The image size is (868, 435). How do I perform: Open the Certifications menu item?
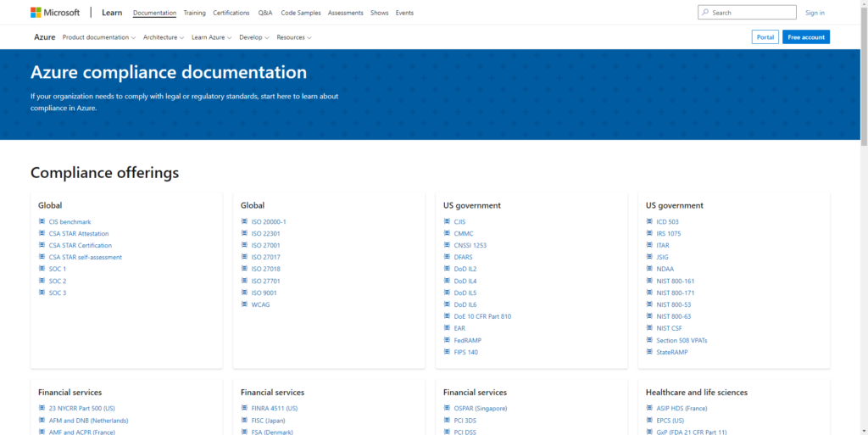(231, 13)
